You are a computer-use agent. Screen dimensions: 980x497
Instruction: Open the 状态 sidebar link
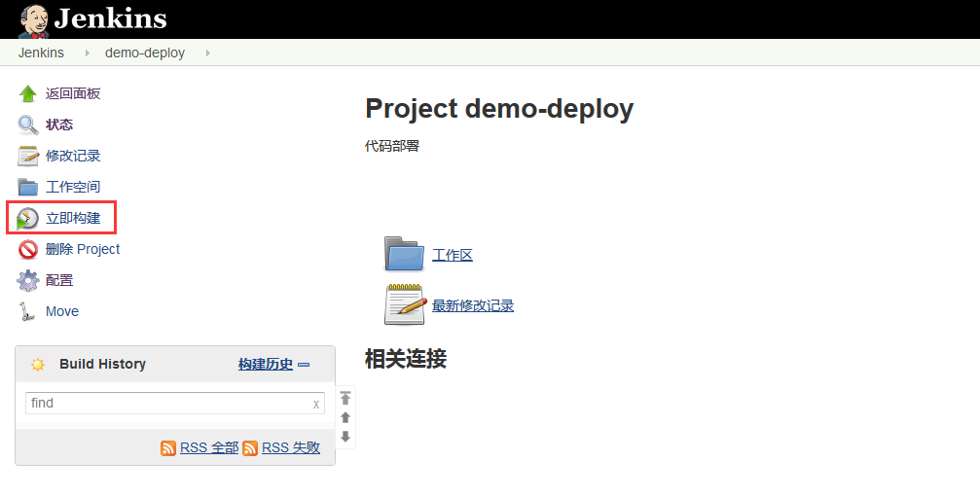click(59, 124)
